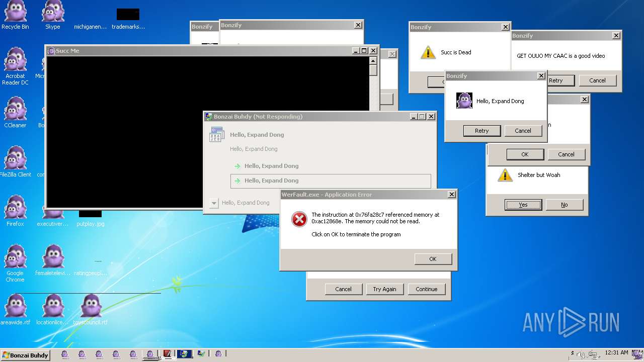Screen dimensions: 644x362
Task: Open the FileZilla Client desktop icon
Action: pyautogui.click(x=15, y=161)
